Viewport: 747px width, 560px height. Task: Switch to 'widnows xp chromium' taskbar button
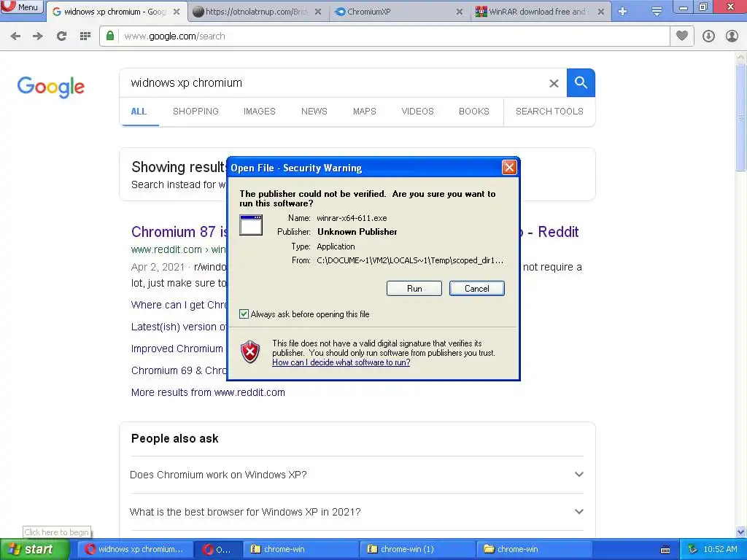[x=135, y=549]
